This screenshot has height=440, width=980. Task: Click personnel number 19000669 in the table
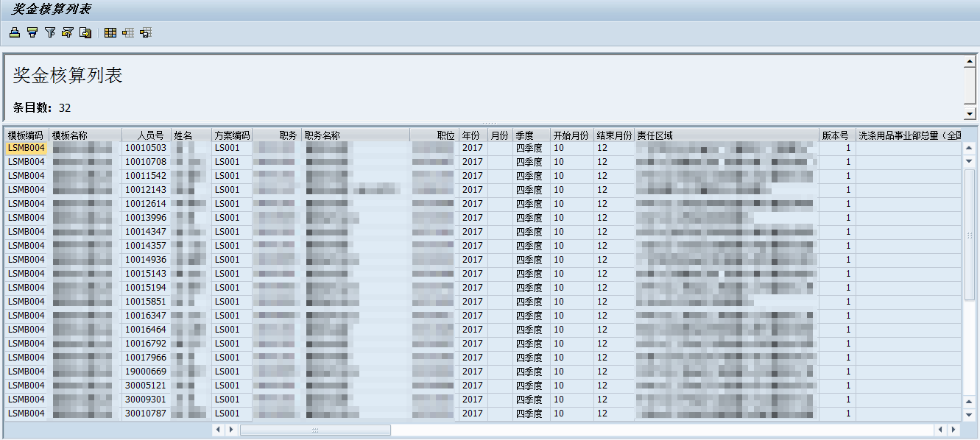tap(146, 372)
